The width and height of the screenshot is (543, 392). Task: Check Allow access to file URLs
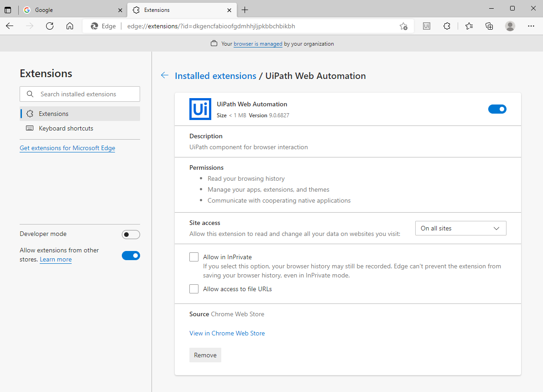pos(194,289)
